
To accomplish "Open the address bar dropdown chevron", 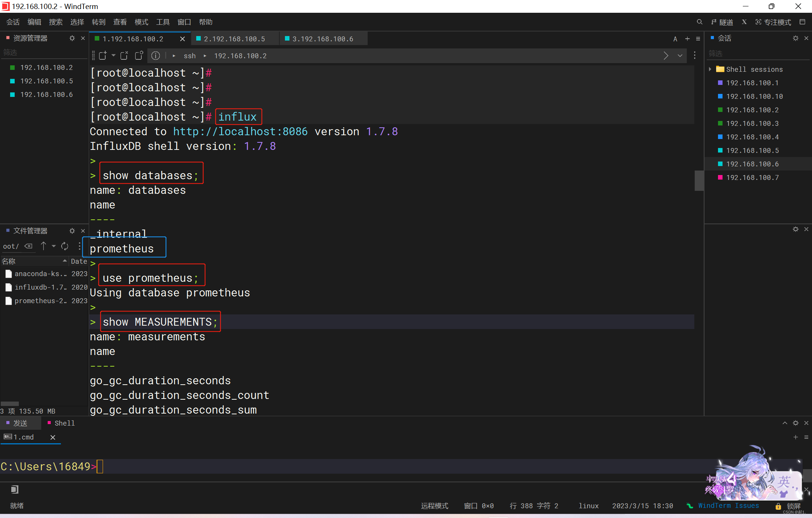I will pyautogui.click(x=680, y=56).
